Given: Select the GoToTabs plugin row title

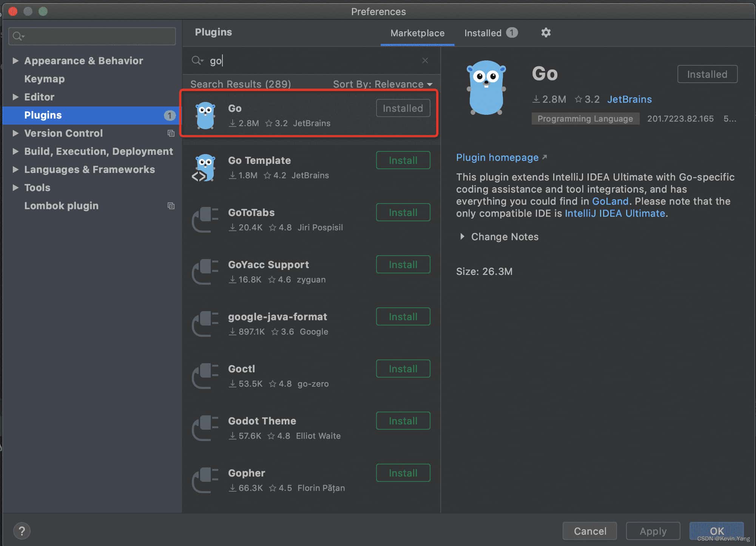Looking at the screenshot, I should click(x=251, y=212).
